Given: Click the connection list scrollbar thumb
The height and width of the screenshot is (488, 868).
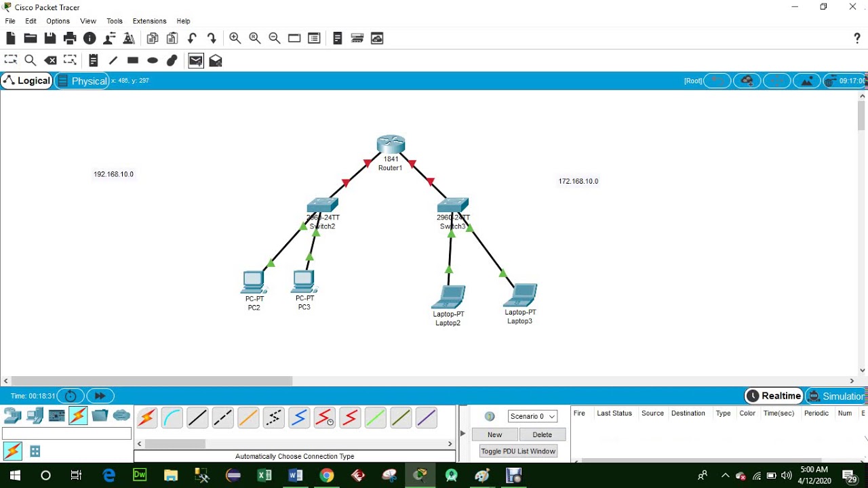Looking at the screenshot, I should click(175, 444).
